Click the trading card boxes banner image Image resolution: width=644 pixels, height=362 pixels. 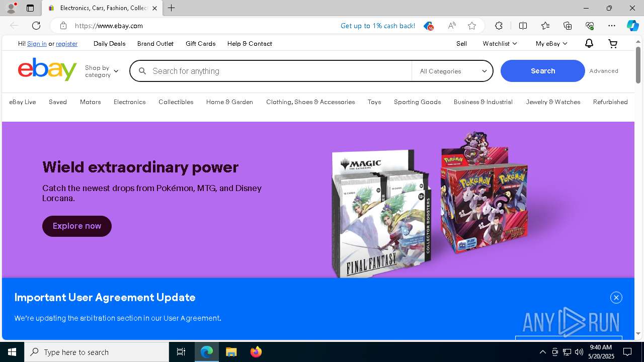point(430,204)
